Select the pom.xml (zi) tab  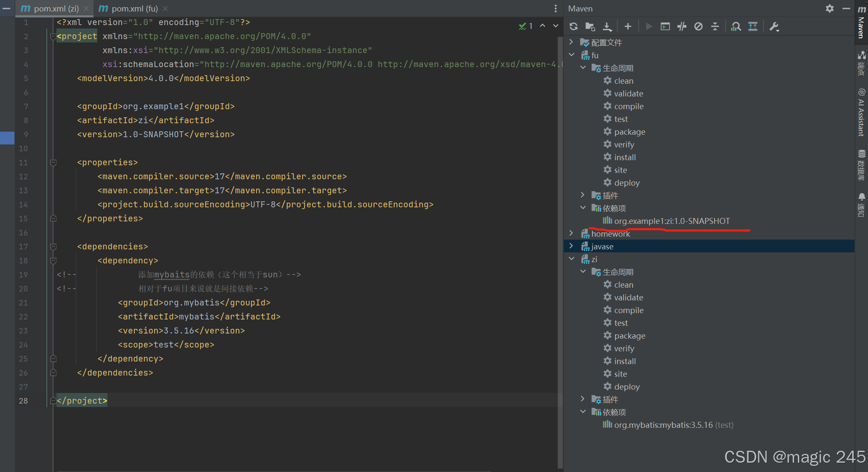(x=56, y=8)
